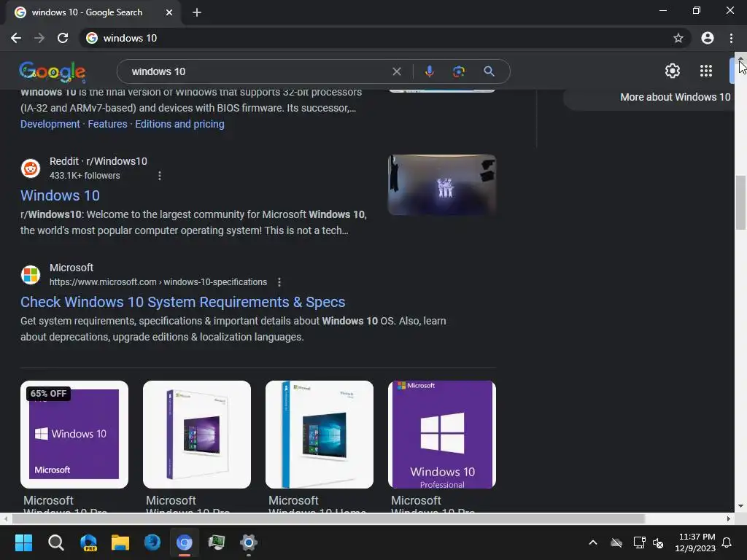Viewport: 747px width, 560px height.
Task: Clear the Google search box text
Action: coord(396,71)
